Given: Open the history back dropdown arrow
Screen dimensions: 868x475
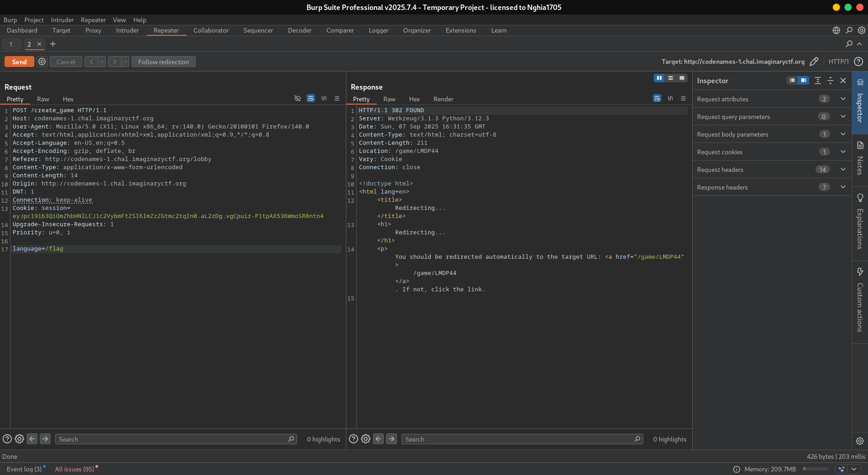Looking at the screenshot, I should pyautogui.click(x=102, y=62).
